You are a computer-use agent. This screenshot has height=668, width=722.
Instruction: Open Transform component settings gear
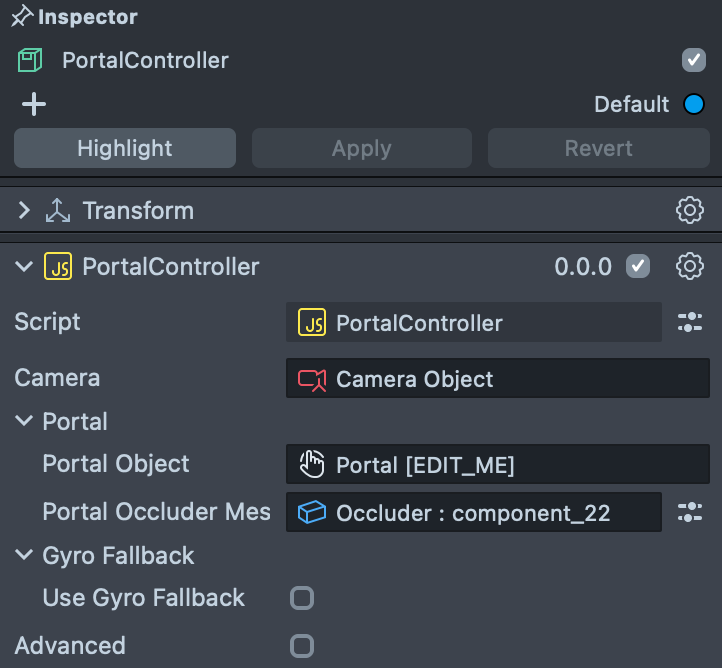click(690, 210)
